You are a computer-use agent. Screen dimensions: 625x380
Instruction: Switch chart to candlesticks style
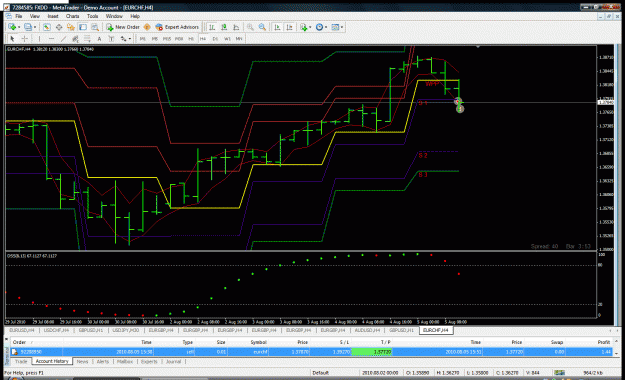coord(224,27)
